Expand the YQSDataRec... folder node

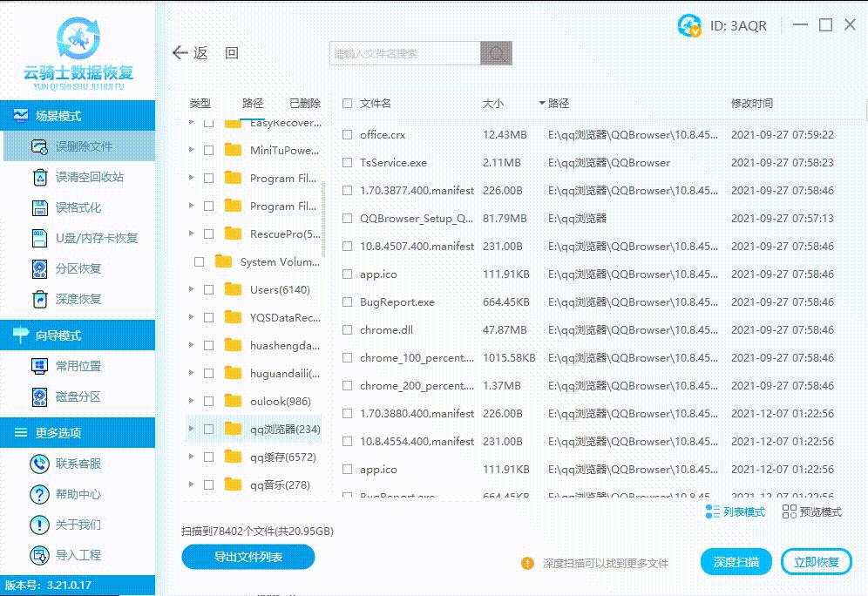point(191,316)
